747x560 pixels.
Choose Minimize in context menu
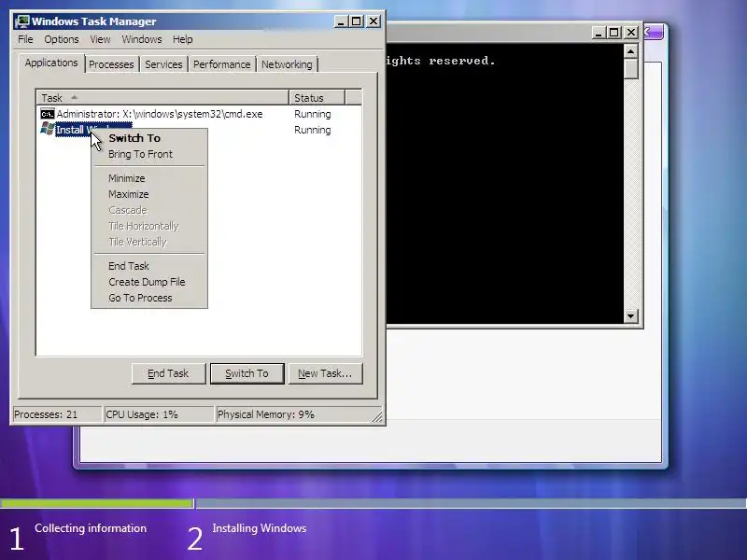[149, 178]
